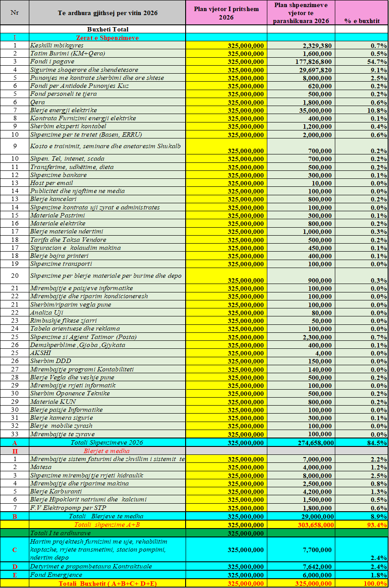Viewport: 389px width, 588px height.
Task: Click the 'Plan vjetor I pritshem 2026' header
Action: [226, 13]
